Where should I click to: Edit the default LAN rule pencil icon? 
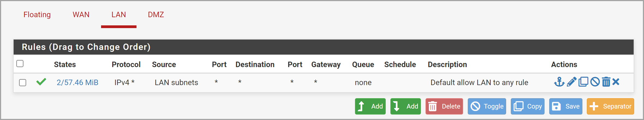pos(572,82)
